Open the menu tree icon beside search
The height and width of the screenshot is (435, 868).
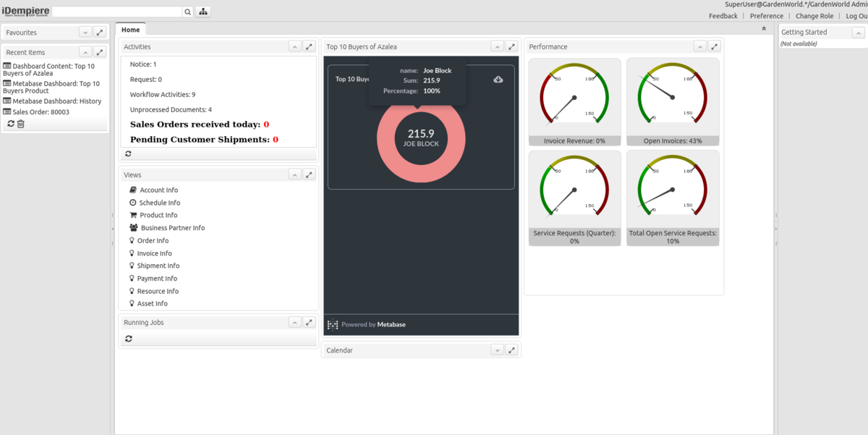pos(203,12)
